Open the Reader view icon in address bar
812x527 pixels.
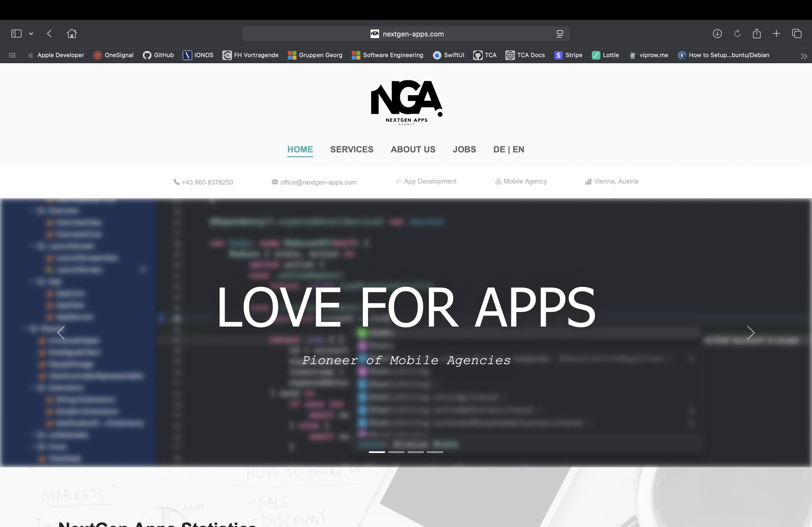point(560,34)
